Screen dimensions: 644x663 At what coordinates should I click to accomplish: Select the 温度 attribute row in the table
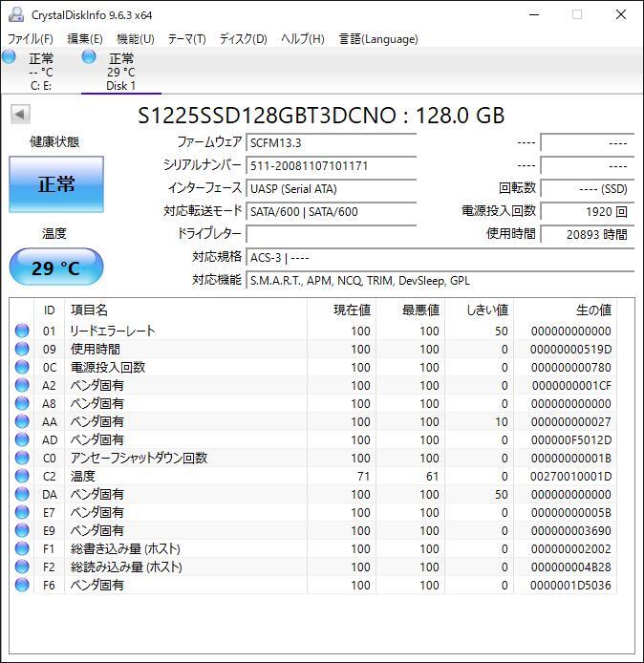tap(312, 476)
